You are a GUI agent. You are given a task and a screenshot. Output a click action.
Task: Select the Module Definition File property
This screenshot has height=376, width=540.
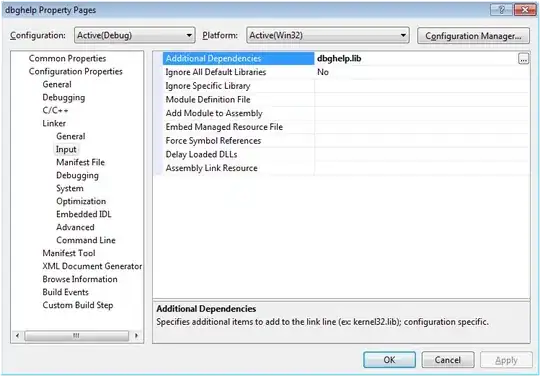[x=238, y=100]
